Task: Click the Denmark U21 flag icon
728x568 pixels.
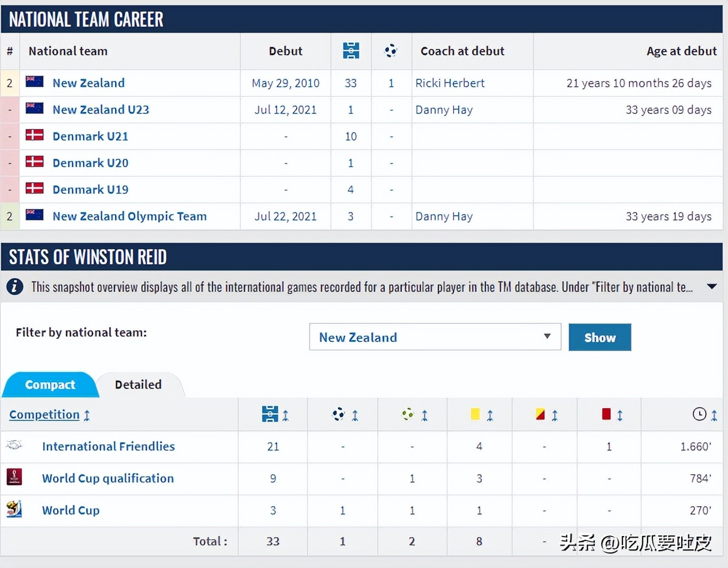Action: coord(35,135)
